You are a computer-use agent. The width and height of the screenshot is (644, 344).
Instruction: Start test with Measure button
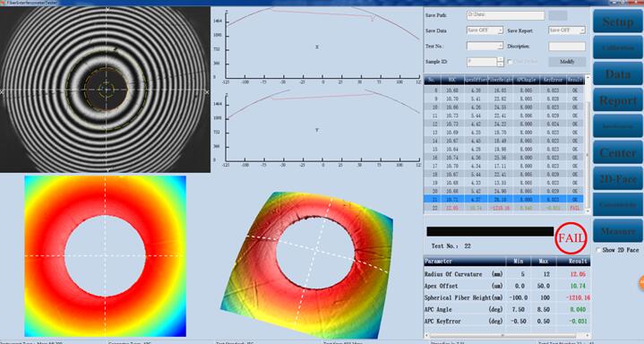[x=618, y=231]
